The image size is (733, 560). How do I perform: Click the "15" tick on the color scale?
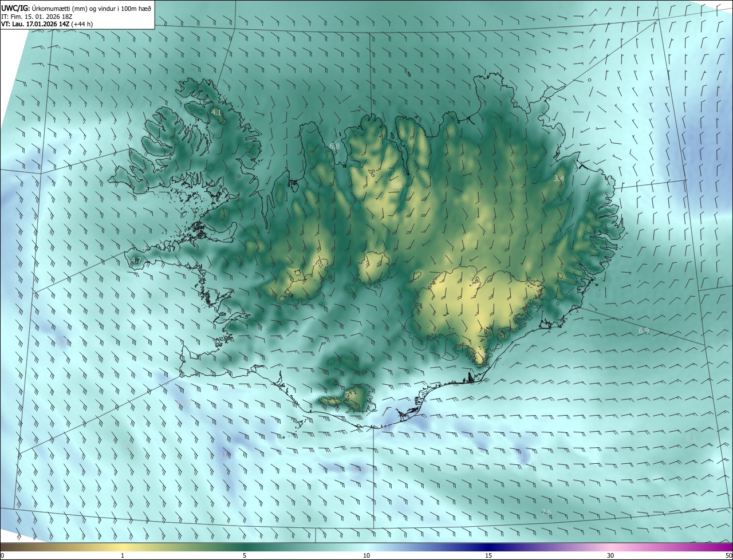(488, 556)
